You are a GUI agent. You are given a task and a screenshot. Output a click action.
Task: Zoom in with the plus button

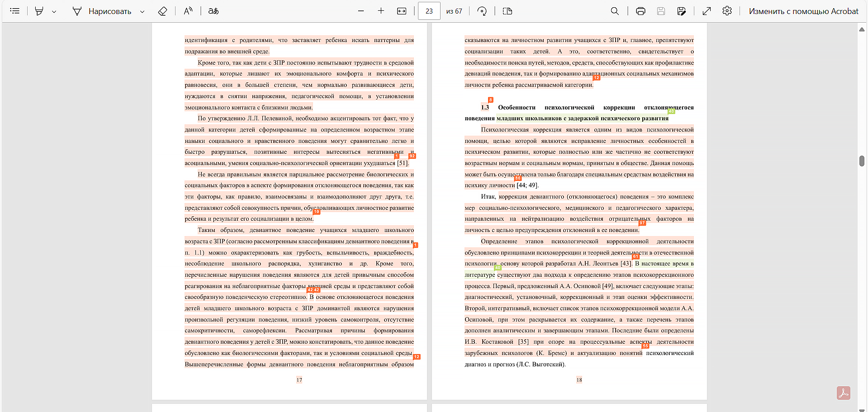point(381,11)
